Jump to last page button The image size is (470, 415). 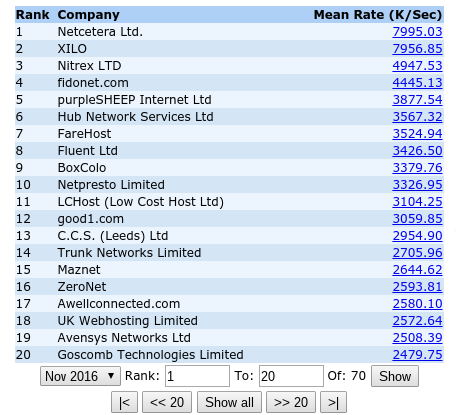[x=333, y=402]
